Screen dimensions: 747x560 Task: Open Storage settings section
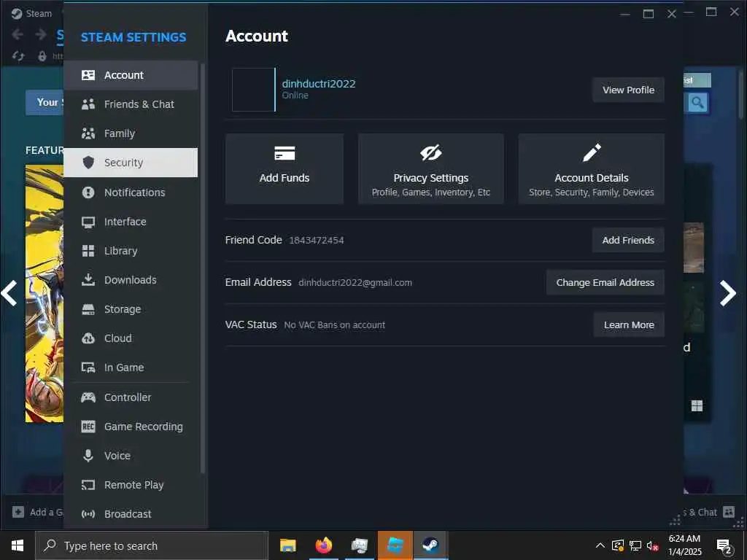[131, 309]
